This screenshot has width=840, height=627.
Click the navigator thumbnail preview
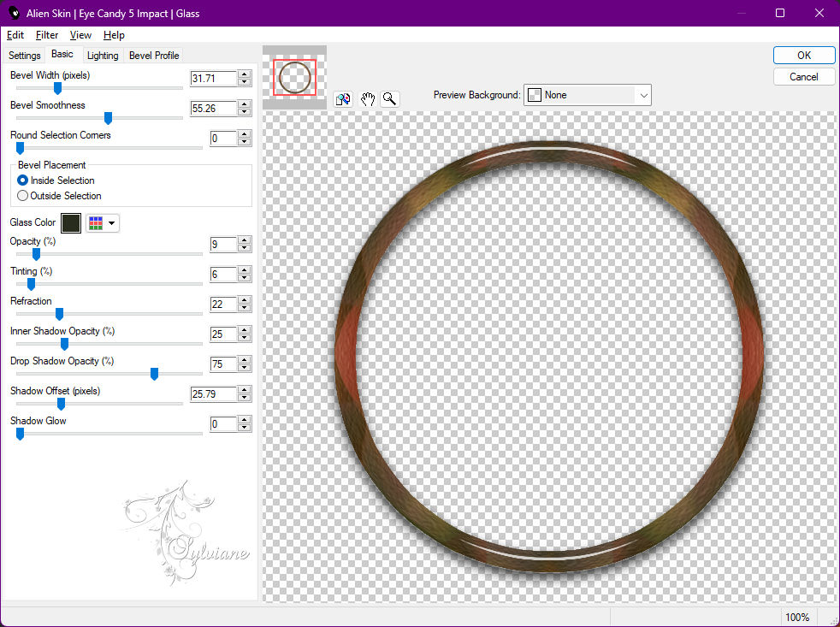[294, 77]
